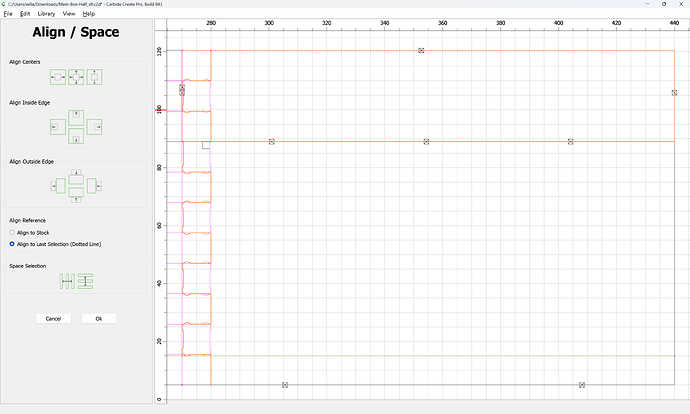Minimize the Carbide Create window

tap(648, 4)
